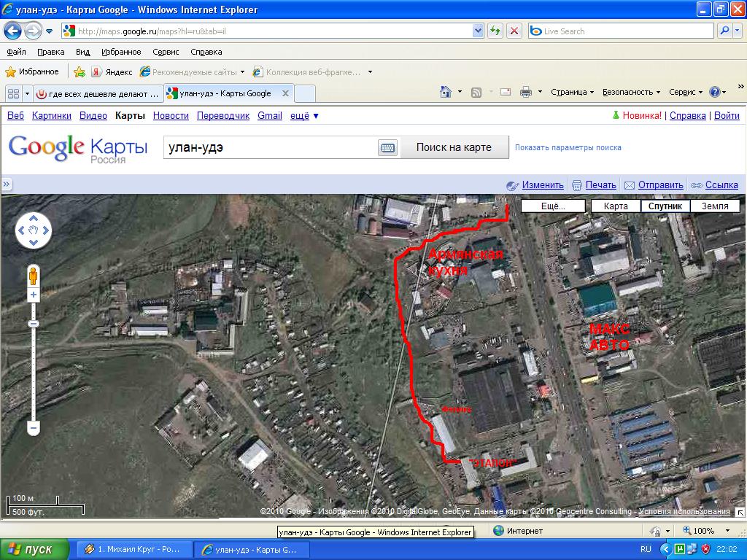
Task: Click the map zoom slider handle
Action: [33, 323]
